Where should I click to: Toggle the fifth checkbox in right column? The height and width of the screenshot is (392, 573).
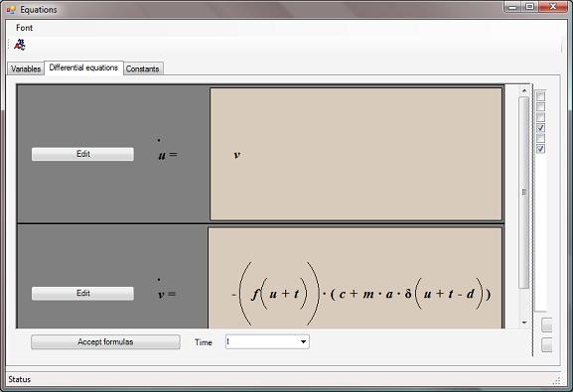point(541,138)
